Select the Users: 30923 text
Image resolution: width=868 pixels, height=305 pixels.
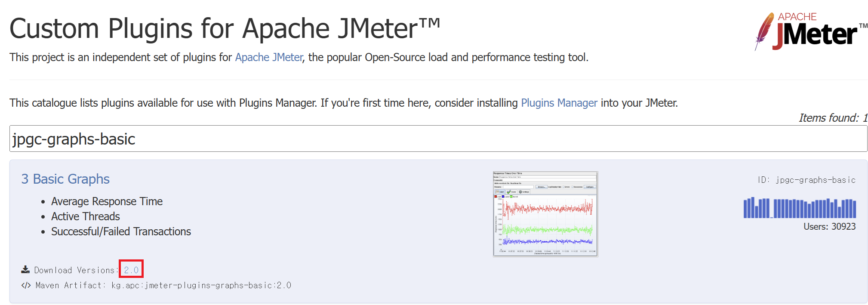829,227
